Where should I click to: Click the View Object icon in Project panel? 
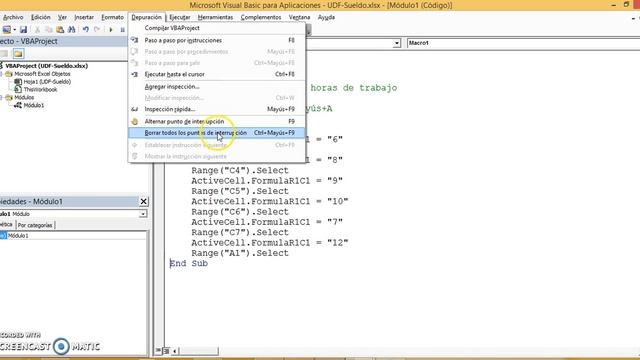[x=4, y=53]
